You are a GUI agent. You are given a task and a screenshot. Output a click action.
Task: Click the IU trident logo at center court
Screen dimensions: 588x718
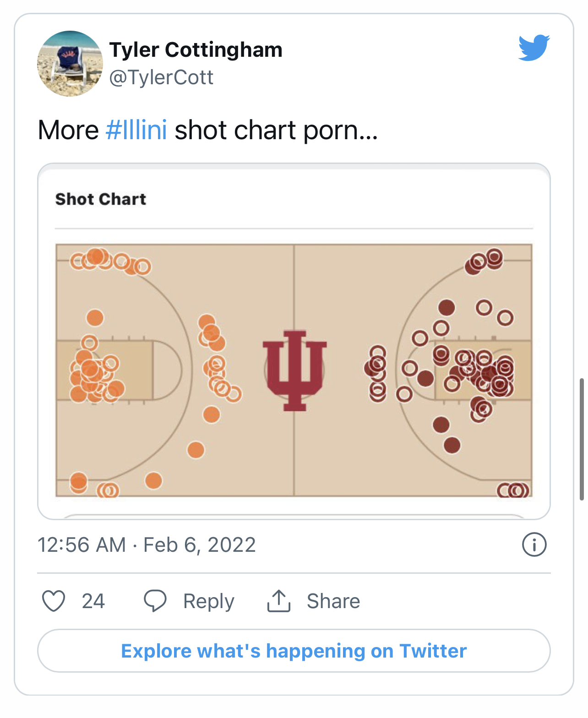tap(294, 370)
